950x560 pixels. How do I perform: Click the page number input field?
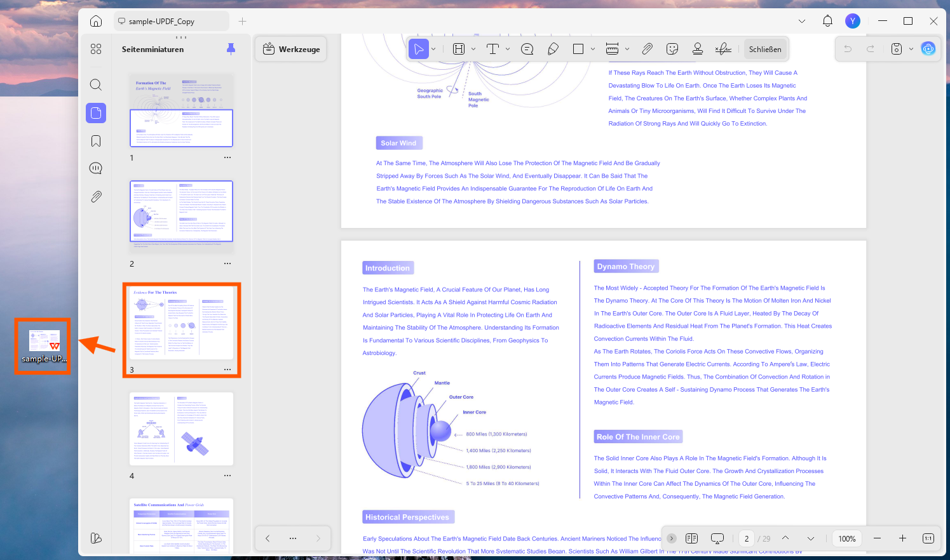click(x=747, y=538)
